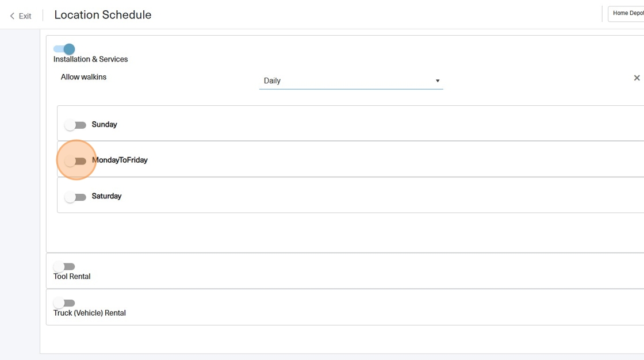Screen dimensions: 644x360
Task: Click the back chevron arrow icon
Action: coord(12,16)
